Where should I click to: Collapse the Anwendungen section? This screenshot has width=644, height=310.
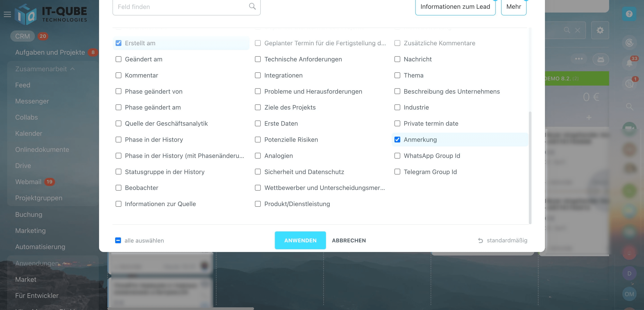[x=64, y=263]
